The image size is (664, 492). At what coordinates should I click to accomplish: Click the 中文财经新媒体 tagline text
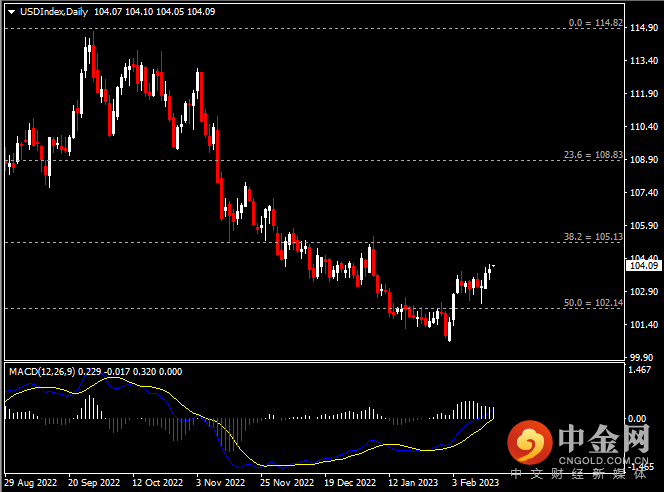tap(580, 474)
